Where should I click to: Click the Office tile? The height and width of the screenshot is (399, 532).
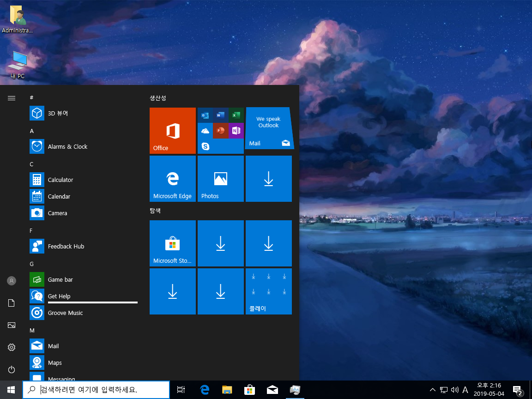point(173,131)
